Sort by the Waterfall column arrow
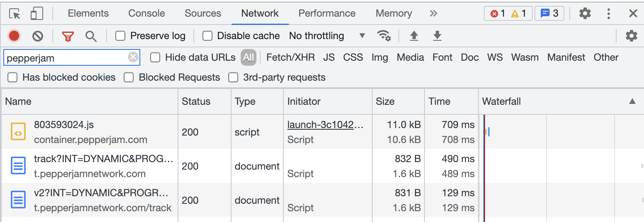644x222 pixels. tap(632, 101)
